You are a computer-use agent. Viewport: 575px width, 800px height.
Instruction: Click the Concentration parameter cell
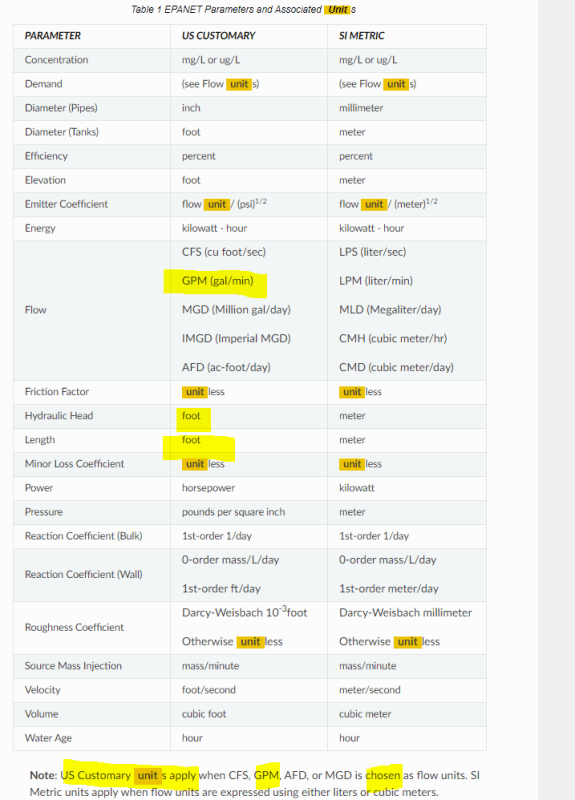tap(56, 60)
